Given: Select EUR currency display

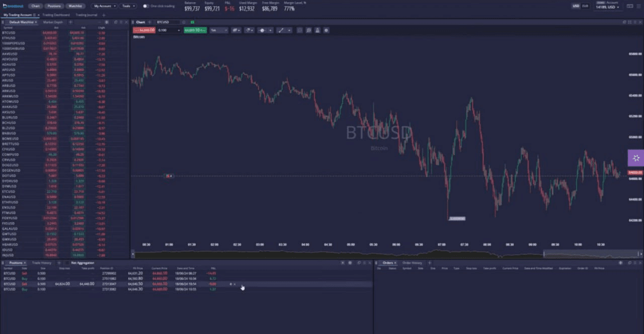Looking at the screenshot, I should pyautogui.click(x=585, y=6).
